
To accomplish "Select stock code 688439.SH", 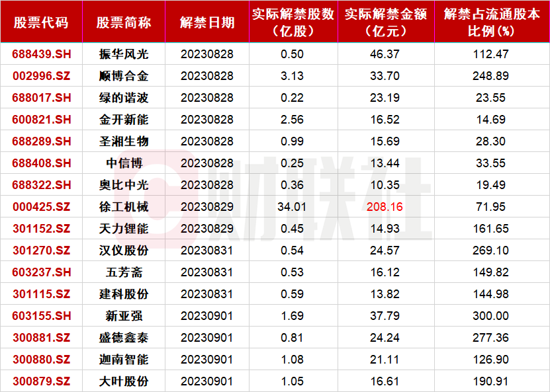I will pos(42,54).
